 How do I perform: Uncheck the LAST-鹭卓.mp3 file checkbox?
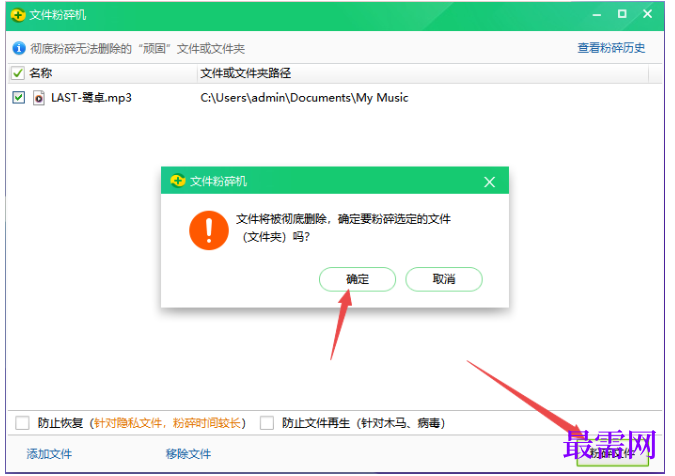point(19,98)
